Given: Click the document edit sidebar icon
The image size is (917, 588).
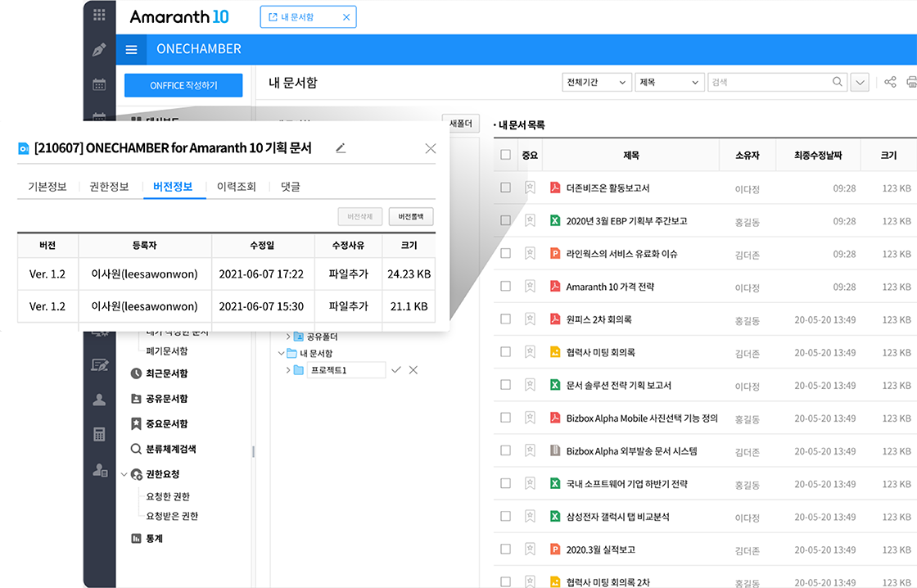Looking at the screenshot, I should pos(100,365).
